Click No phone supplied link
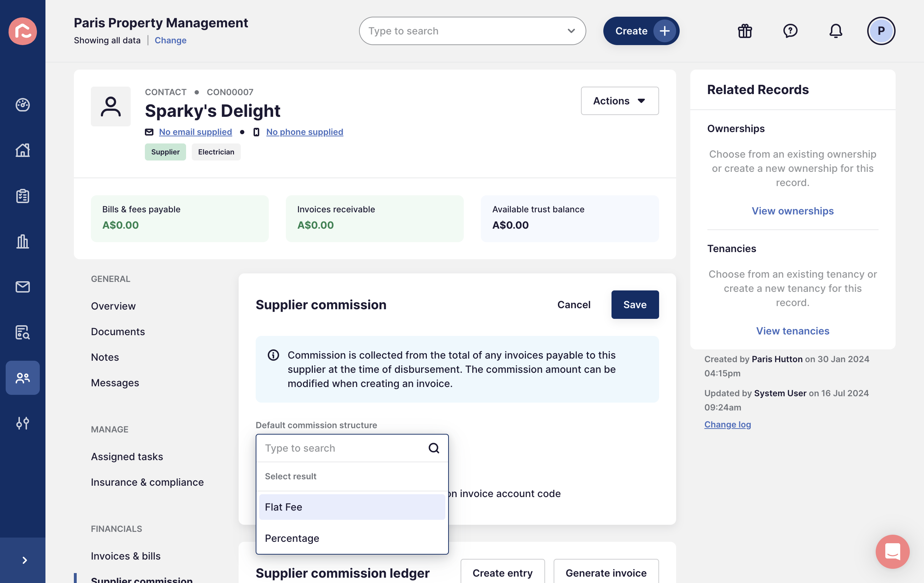 [x=305, y=132]
